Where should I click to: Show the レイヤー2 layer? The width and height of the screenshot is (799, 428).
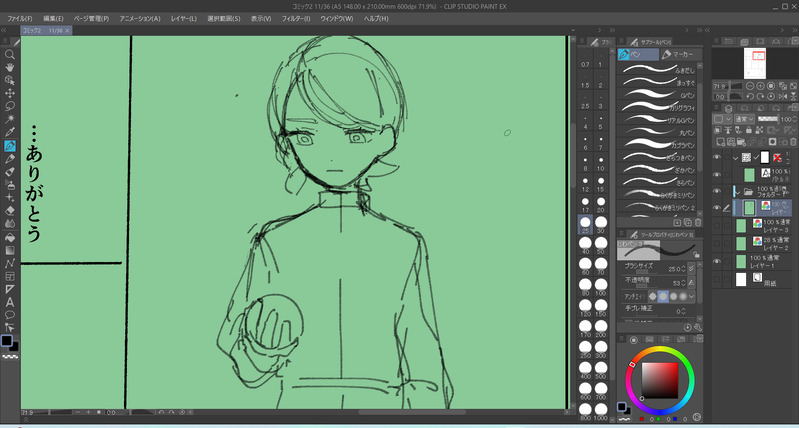[717, 243]
